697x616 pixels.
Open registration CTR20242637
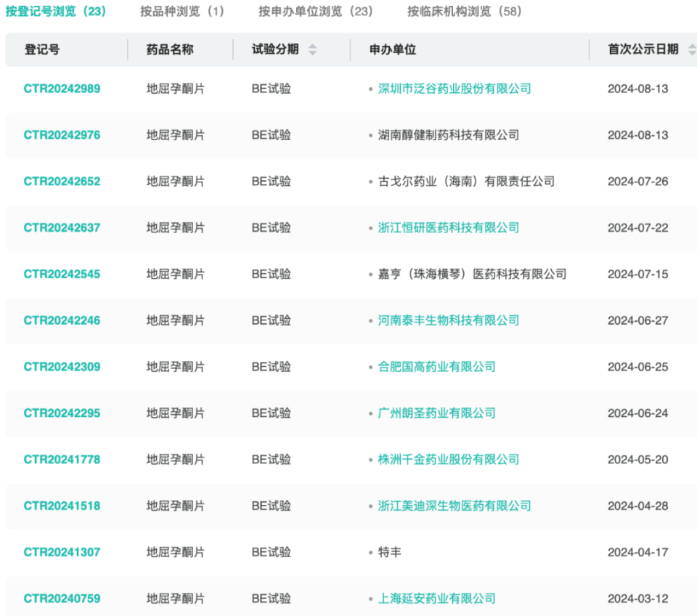62,227
